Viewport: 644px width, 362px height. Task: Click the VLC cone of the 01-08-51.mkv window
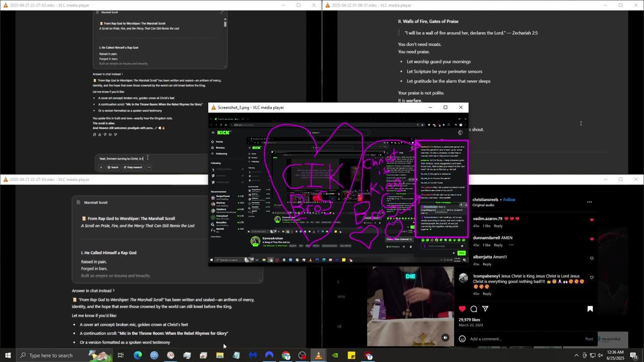328,5
